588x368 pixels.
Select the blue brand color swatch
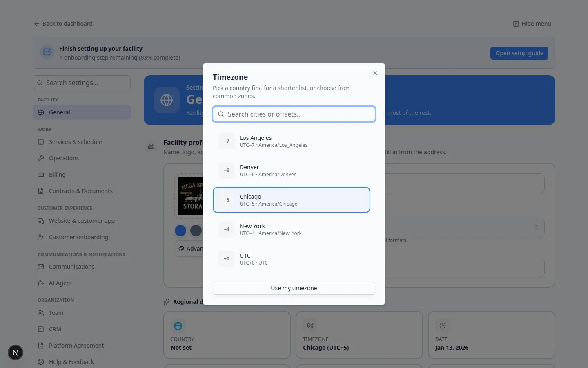(x=180, y=231)
